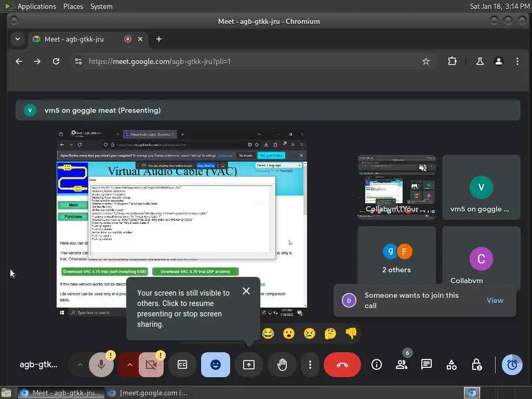Open a new browser tab

(159, 39)
